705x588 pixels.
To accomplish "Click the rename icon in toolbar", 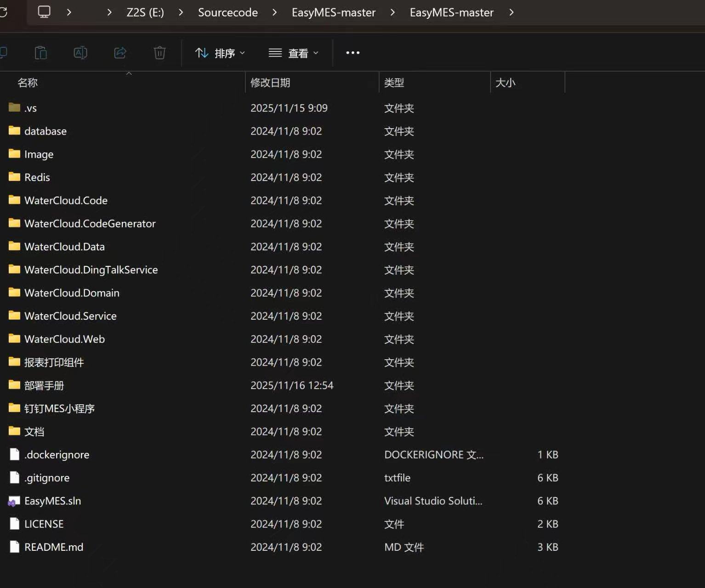I will [x=80, y=53].
